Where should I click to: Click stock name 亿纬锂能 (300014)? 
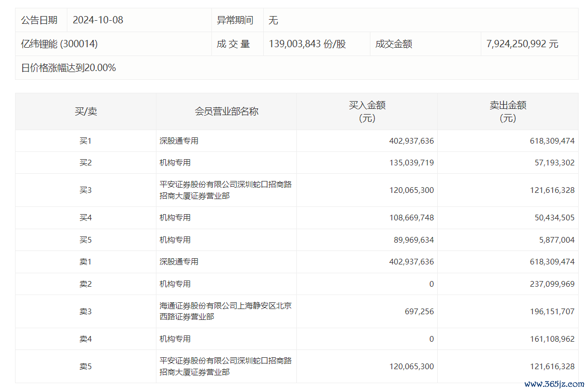click(x=59, y=44)
